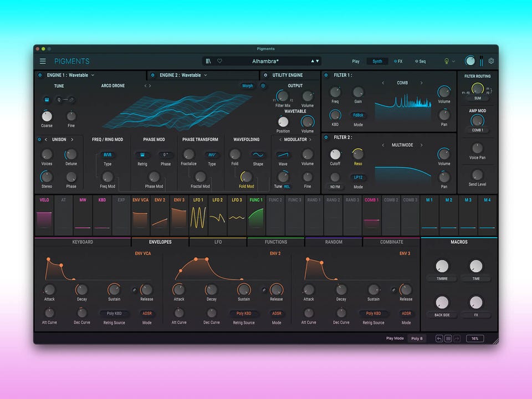Select previous filter type before MULTIMODE
This screenshot has width=532, height=399.
[x=383, y=145]
